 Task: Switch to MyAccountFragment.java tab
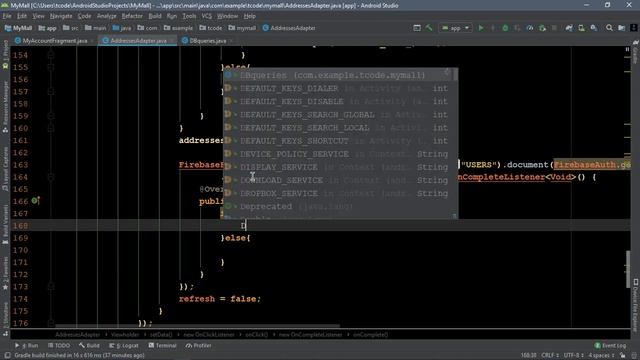click(x=54, y=41)
